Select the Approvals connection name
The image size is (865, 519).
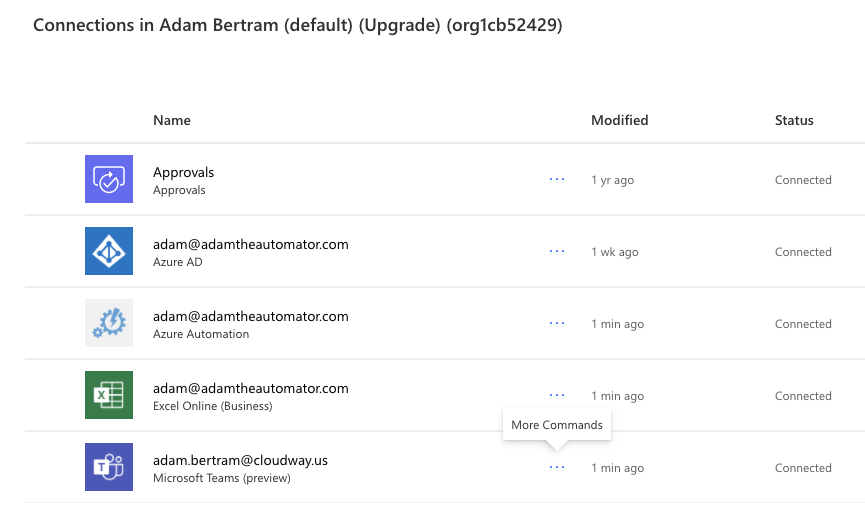183,172
